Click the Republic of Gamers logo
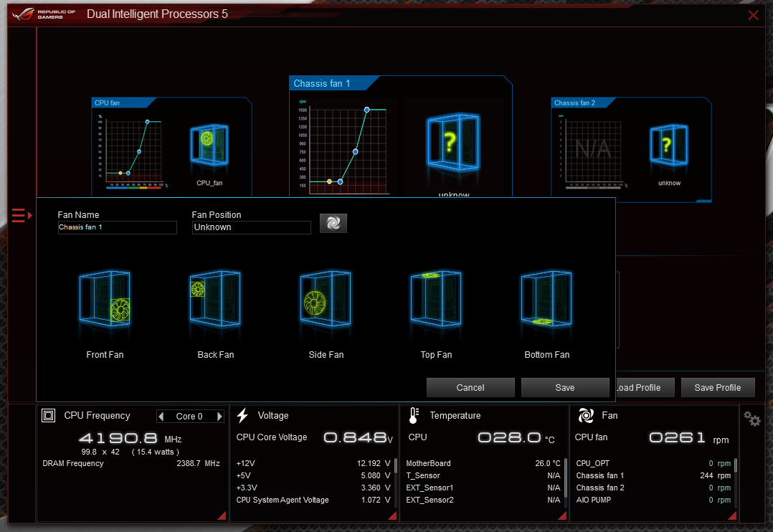This screenshot has height=532, width=773. [44, 14]
